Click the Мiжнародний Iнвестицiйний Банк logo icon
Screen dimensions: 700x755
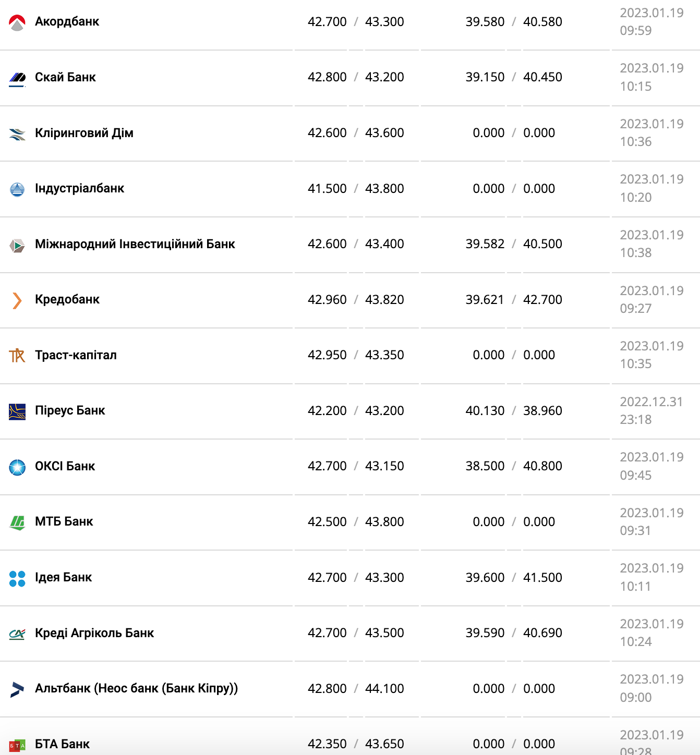click(x=17, y=245)
